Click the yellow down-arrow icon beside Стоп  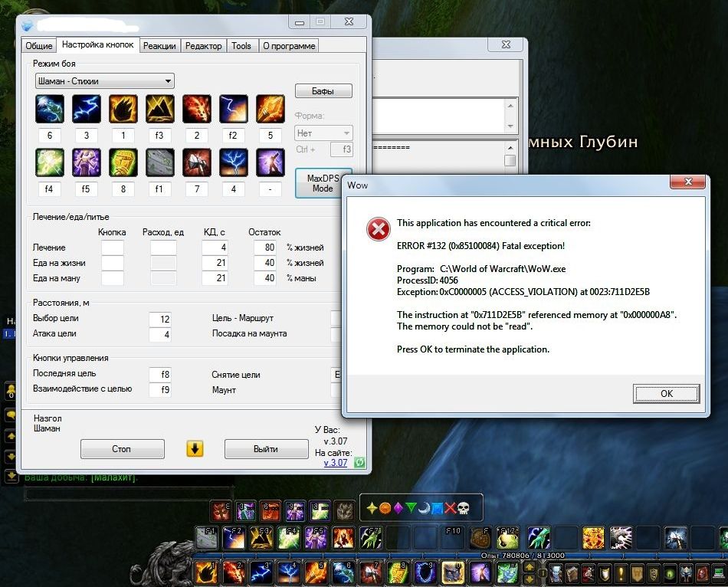click(x=195, y=449)
